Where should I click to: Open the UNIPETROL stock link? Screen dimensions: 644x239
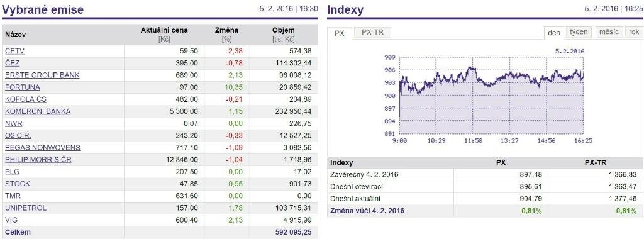click(26, 208)
